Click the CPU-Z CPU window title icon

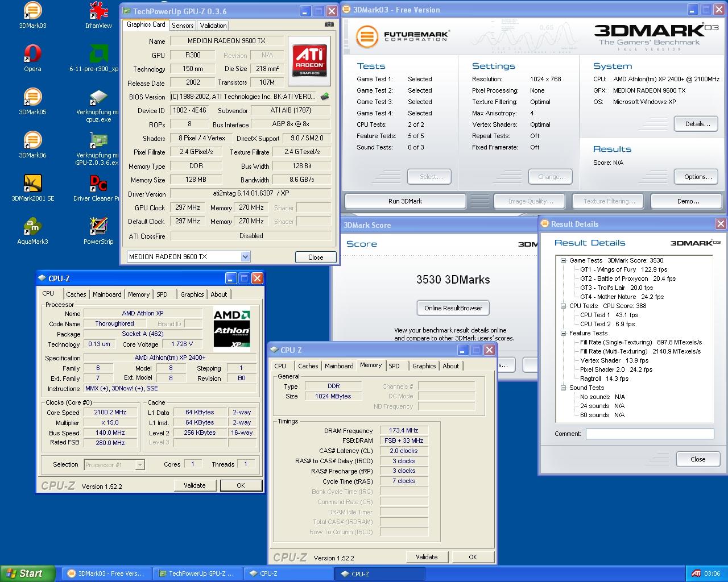click(x=42, y=278)
